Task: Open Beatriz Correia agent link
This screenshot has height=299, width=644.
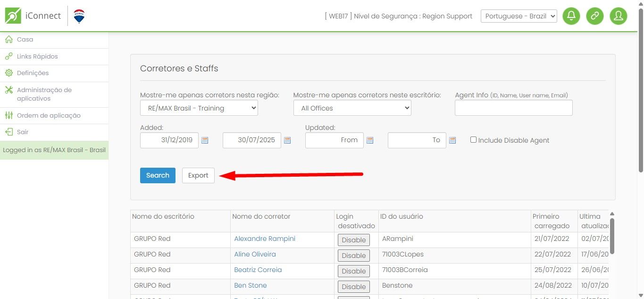Action: click(x=258, y=270)
